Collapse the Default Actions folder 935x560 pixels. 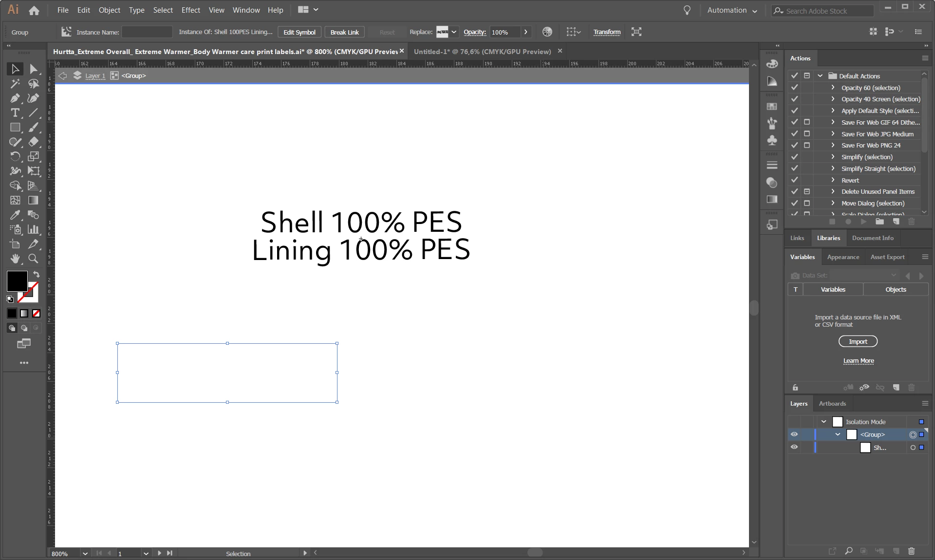coord(821,76)
